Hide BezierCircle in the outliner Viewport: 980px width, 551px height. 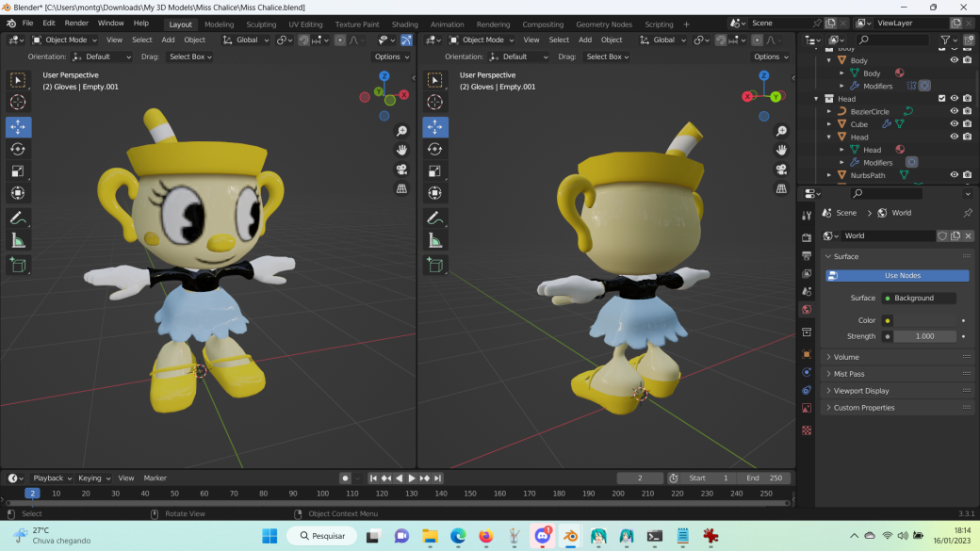click(x=954, y=111)
